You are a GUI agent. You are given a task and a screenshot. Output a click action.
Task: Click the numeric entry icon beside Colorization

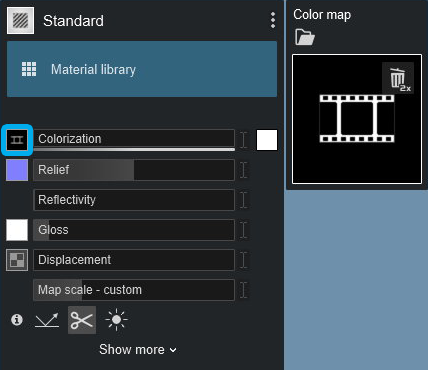[244, 140]
